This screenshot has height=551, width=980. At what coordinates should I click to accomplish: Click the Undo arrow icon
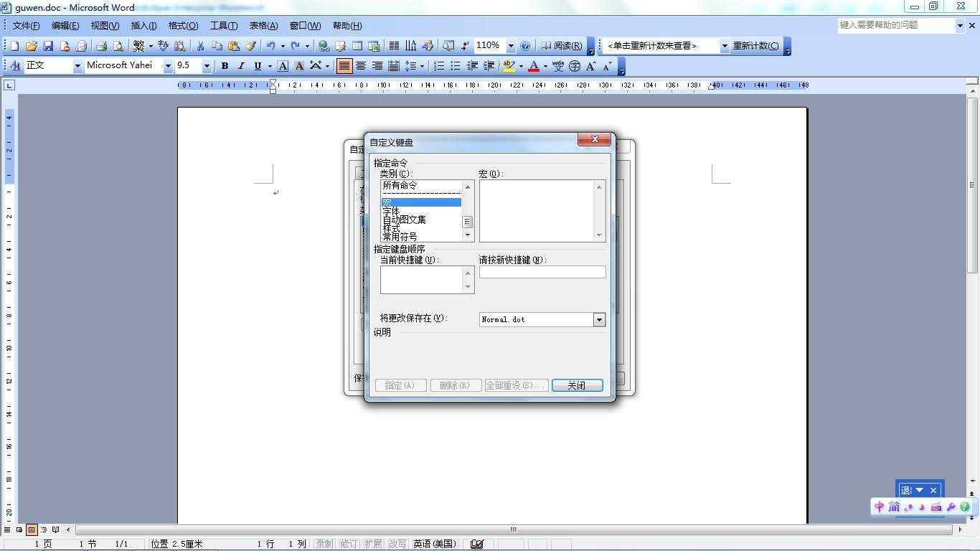(x=270, y=46)
